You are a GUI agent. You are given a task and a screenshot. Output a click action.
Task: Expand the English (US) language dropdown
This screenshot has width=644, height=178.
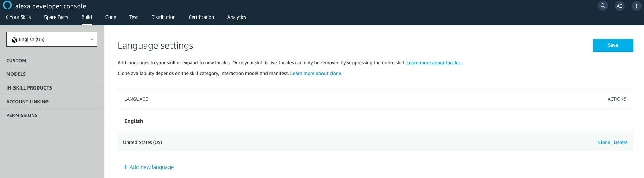coord(52,39)
